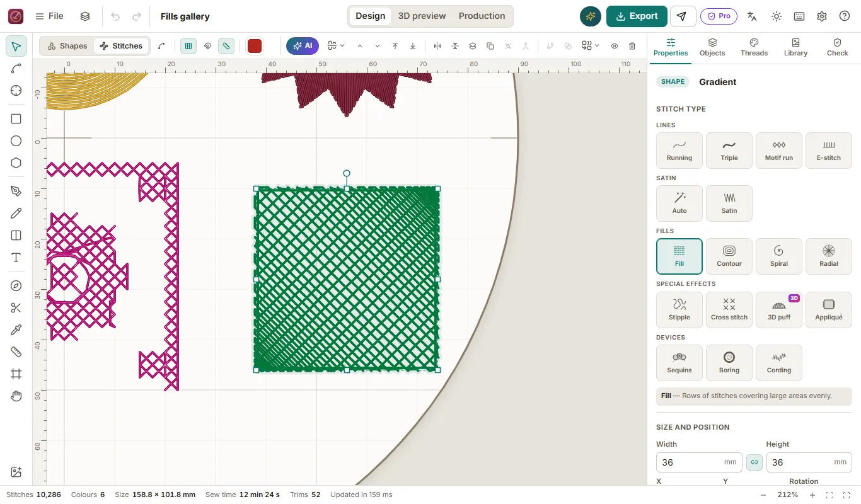Open the Production tab

(x=482, y=16)
